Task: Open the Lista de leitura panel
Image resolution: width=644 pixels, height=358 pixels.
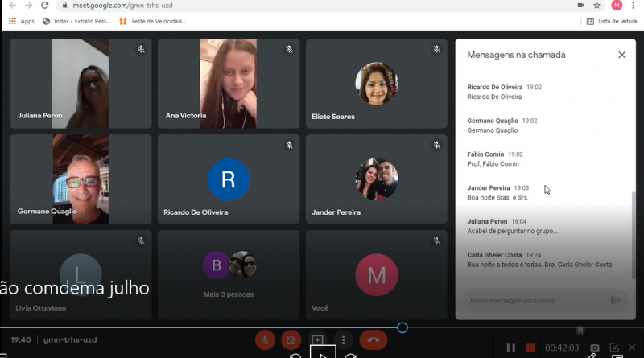Action: [x=613, y=21]
